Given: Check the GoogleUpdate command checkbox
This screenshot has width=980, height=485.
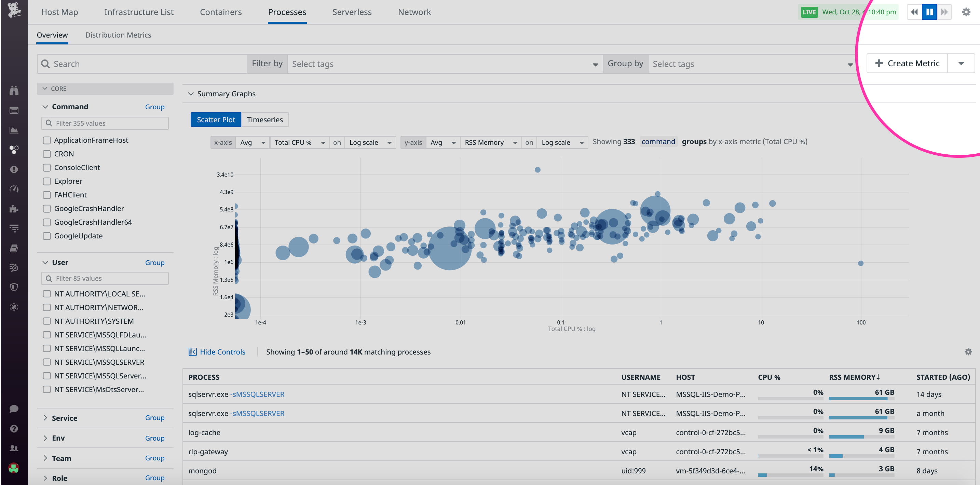Looking at the screenshot, I should 47,236.
